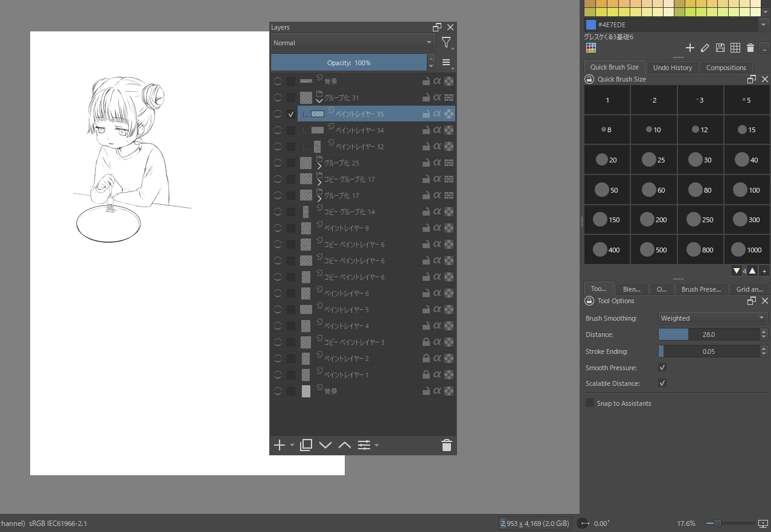Open the Normal blending mode dropdown

(353, 43)
